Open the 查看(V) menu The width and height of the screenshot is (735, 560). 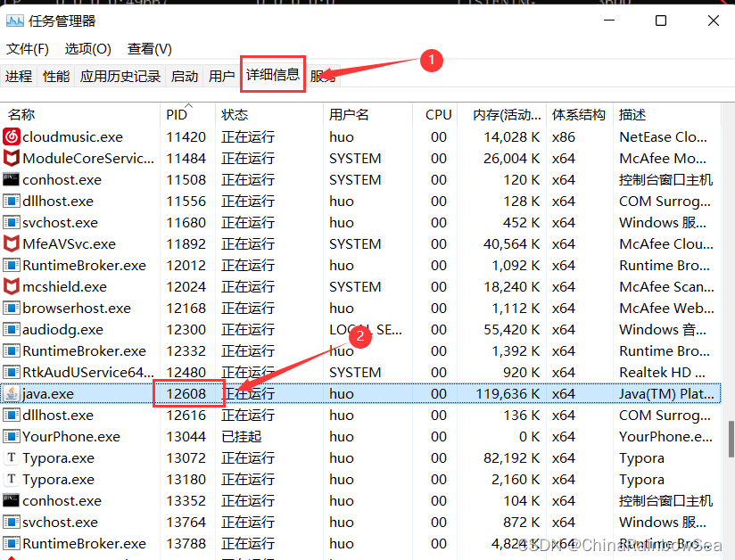tap(150, 49)
